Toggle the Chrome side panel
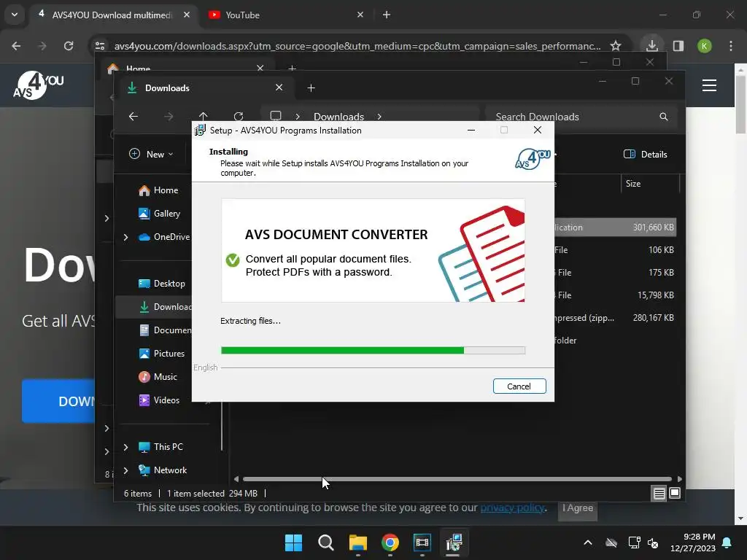The height and width of the screenshot is (560, 747). click(x=678, y=46)
